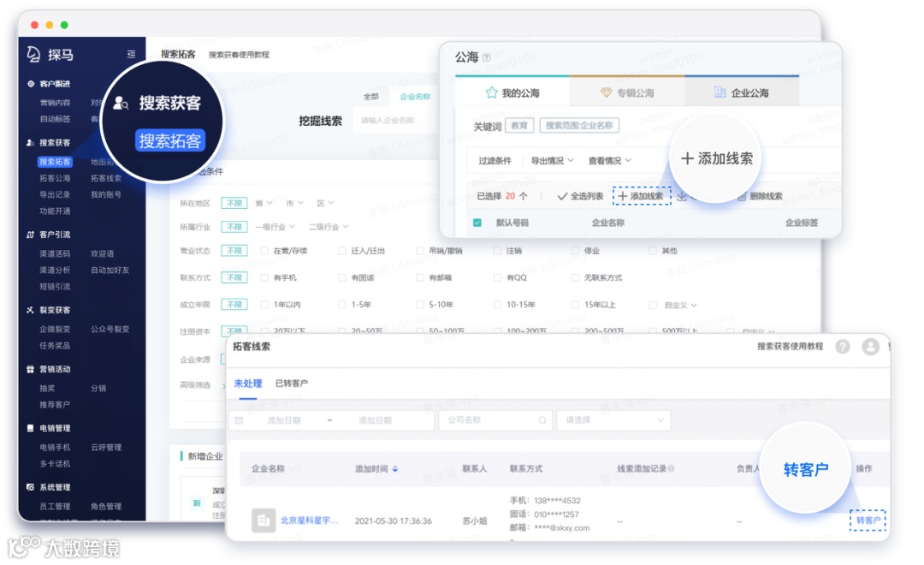The height and width of the screenshot is (565, 924).
Task: Switch to 我的公海 tab
Action: click(x=512, y=92)
